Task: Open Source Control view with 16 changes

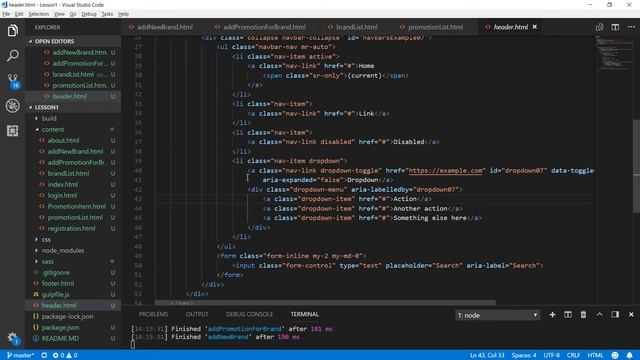Action: [13, 80]
